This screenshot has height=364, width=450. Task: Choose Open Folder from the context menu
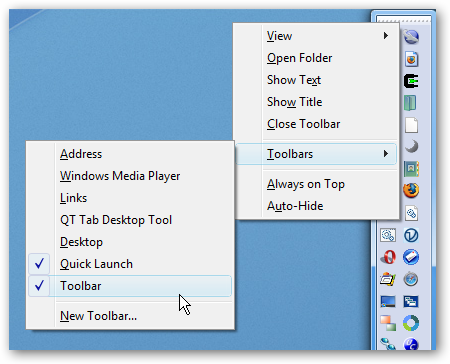coord(316,58)
